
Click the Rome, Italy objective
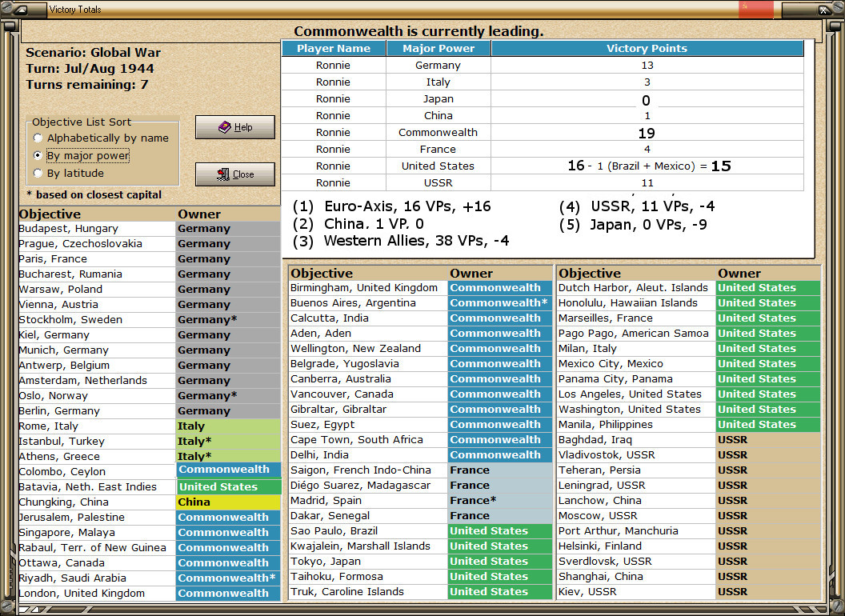coord(49,426)
